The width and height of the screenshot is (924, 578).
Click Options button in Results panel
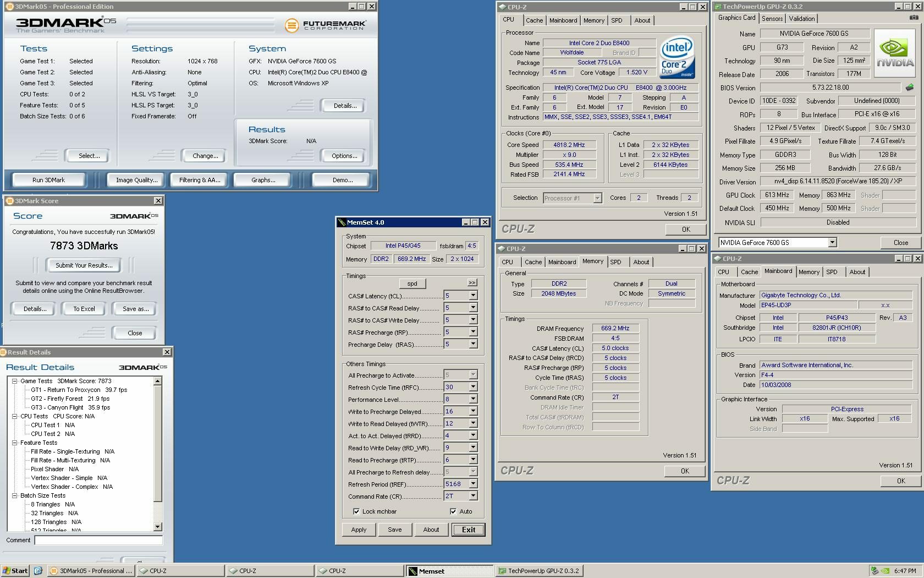344,156
